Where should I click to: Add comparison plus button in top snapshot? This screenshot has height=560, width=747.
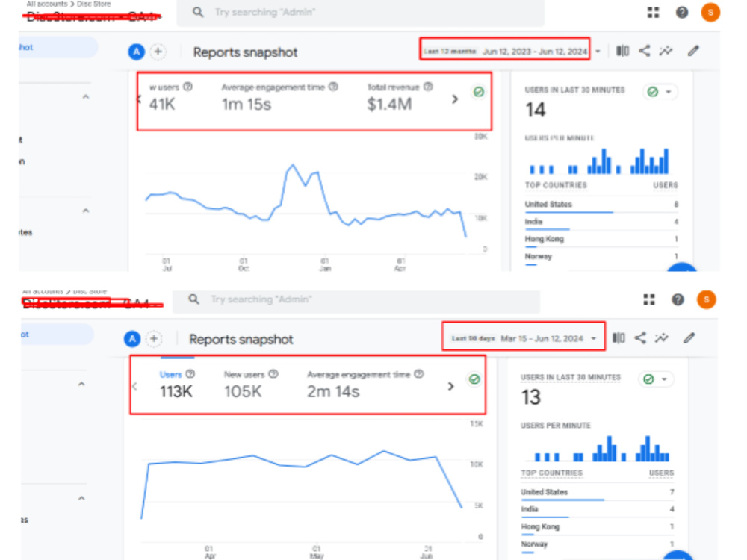(158, 52)
